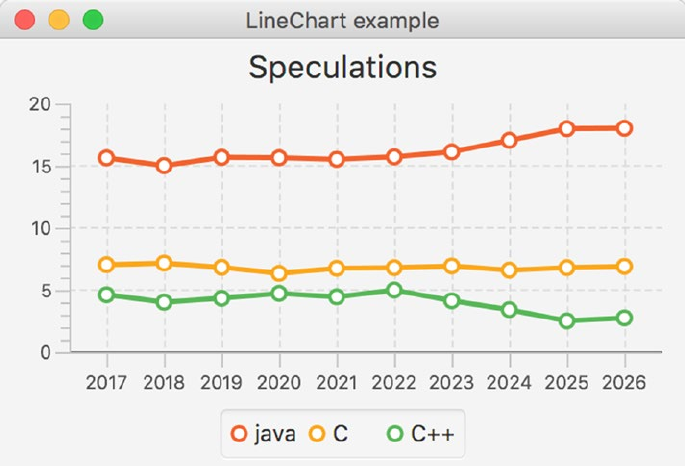This screenshot has height=466, width=685.
Task: Click the java legend text label
Action: [274, 433]
